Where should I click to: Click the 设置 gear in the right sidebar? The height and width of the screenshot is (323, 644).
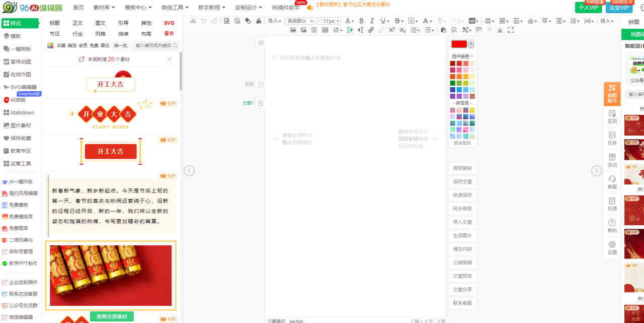612,247
